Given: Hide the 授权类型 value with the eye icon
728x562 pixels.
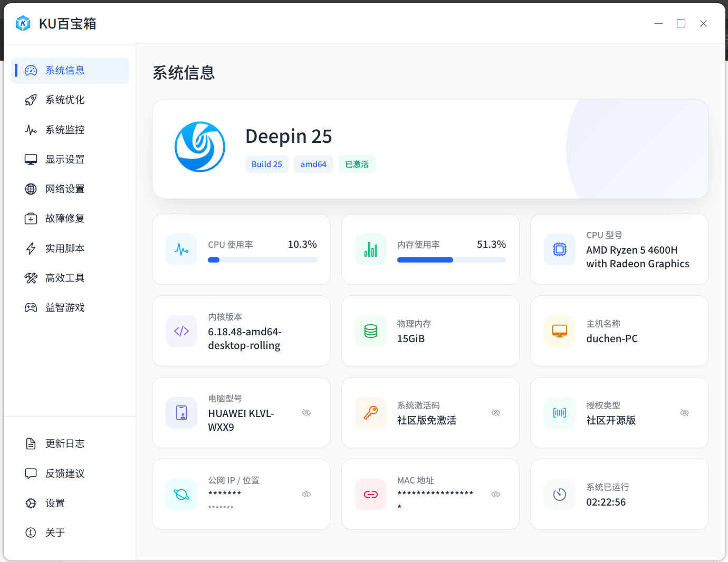Looking at the screenshot, I should tap(685, 413).
